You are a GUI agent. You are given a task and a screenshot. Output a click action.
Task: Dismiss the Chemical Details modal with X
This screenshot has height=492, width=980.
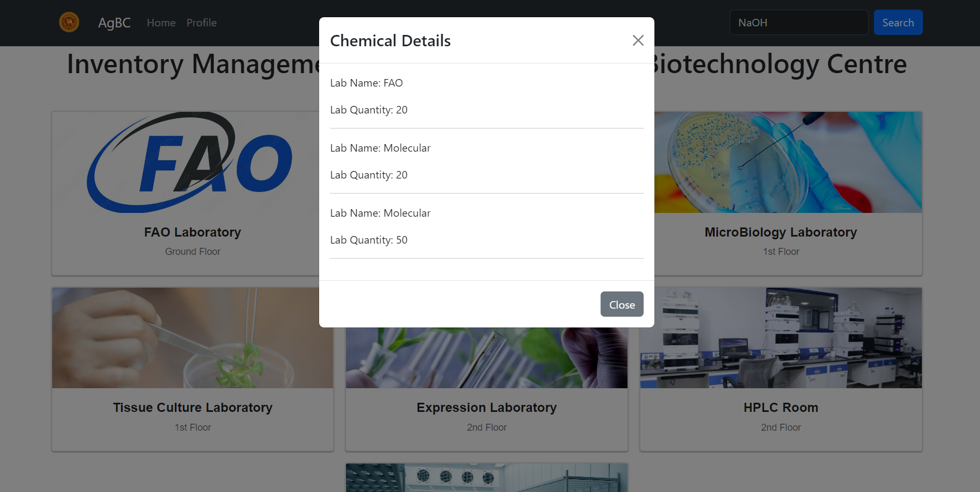(638, 40)
